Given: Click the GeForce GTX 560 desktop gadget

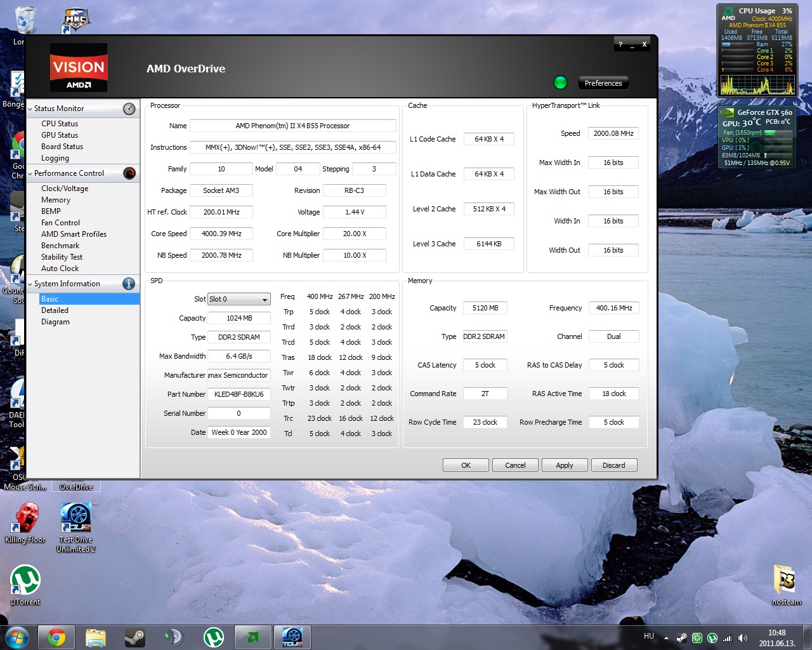Looking at the screenshot, I should pos(756,137).
